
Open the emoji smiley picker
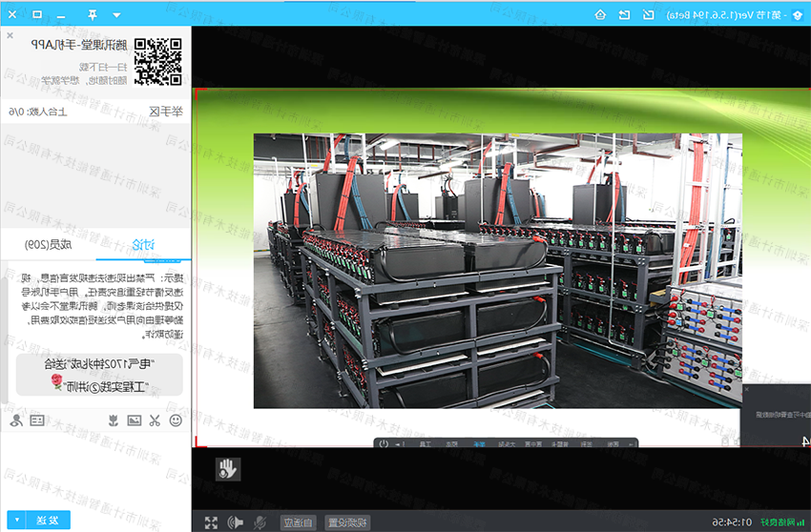point(176,420)
